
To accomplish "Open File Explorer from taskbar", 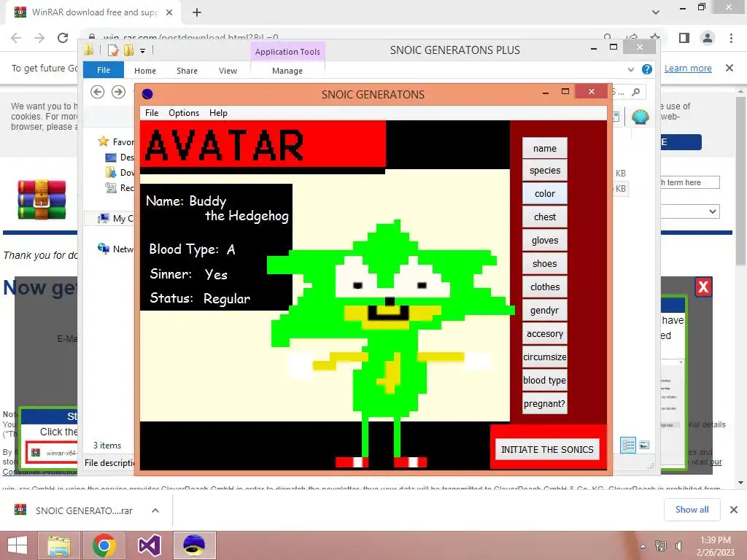I will [60, 545].
